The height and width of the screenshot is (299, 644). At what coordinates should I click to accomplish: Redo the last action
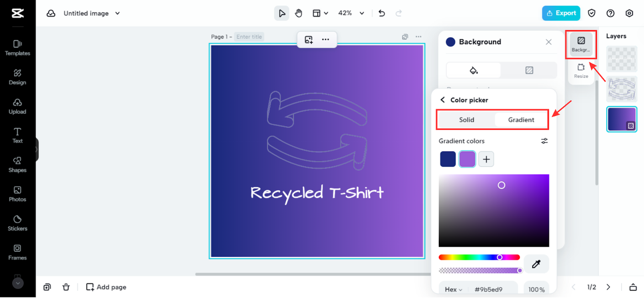[399, 13]
